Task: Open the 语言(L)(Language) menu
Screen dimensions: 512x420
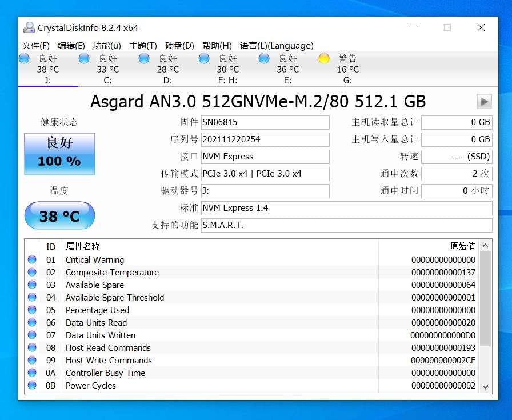Action: 277,45
